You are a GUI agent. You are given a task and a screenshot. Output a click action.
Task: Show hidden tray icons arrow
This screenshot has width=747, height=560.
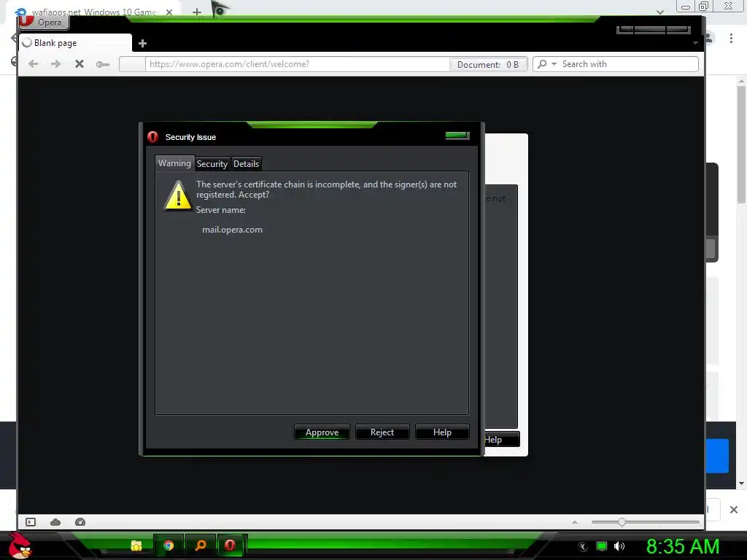(x=582, y=547)
